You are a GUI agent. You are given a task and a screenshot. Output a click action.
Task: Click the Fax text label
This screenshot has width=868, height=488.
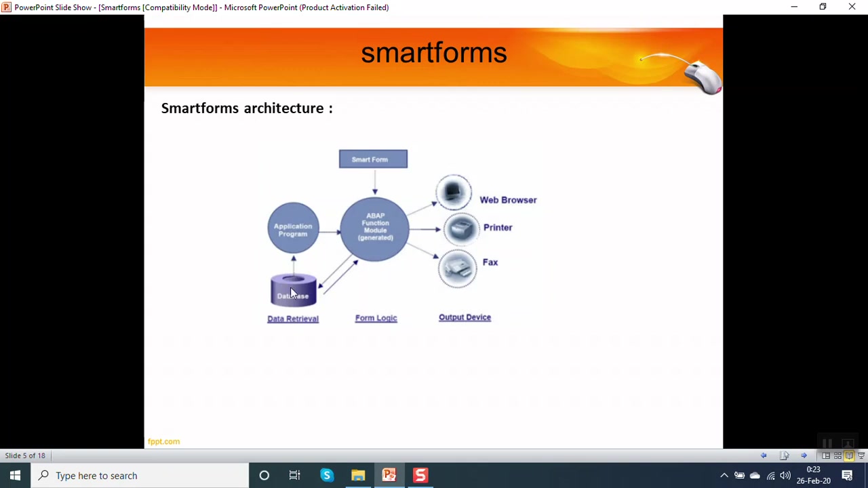[490, 262]
